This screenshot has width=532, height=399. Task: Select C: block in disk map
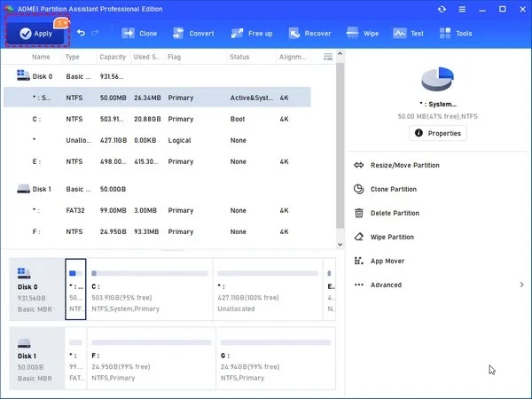tap(150, 289)
